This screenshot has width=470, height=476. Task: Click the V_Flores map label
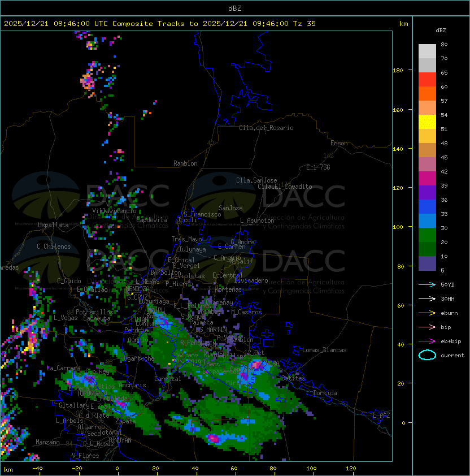click(x=85, y=456)
